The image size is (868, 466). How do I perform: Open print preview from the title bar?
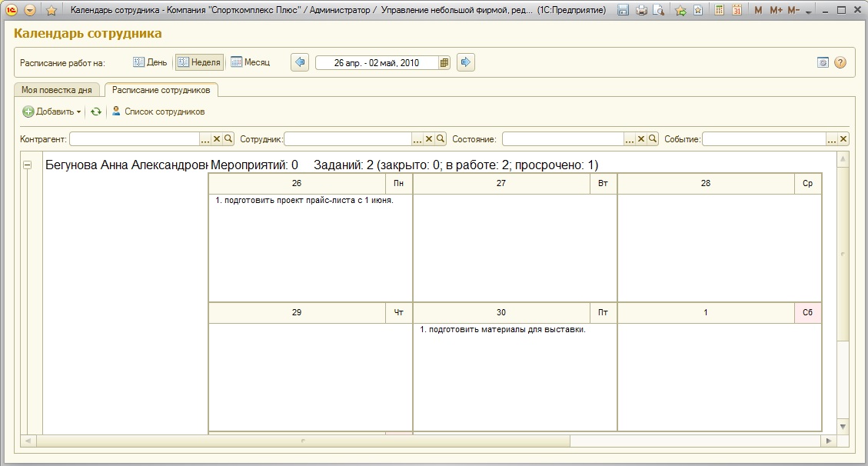click(x=658, y=10)
